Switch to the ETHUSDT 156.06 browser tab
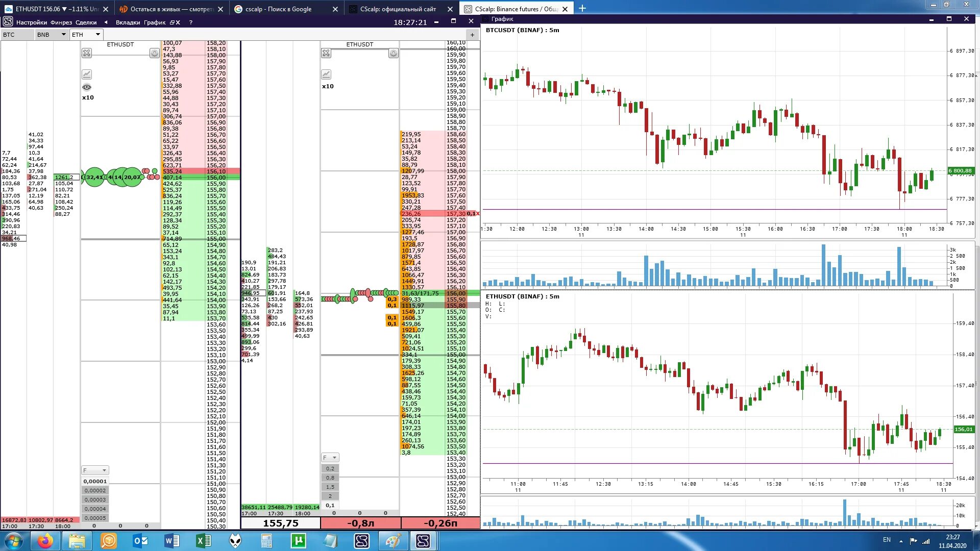This screenshot has height=551, width=980. [56, 9]
